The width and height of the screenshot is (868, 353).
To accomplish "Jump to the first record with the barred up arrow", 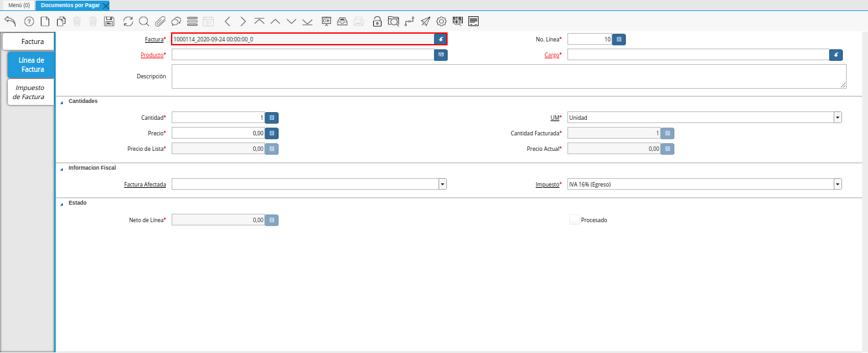I will (259, 21).
